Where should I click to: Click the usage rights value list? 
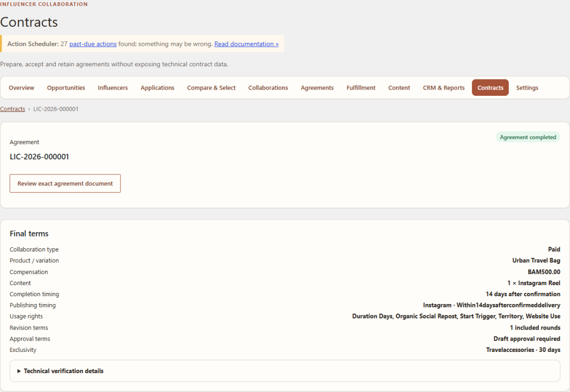coord(456,316)
